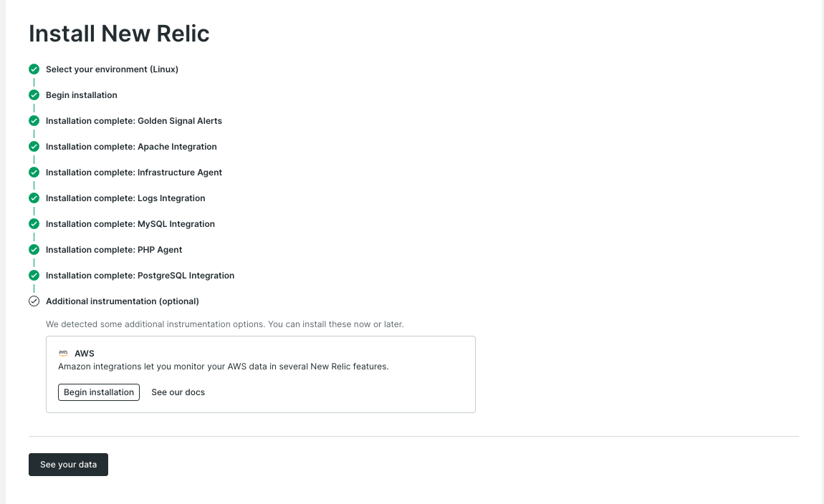Click the MySQL Integration completion checkmark
824x504 pixels.
(34, 224)
